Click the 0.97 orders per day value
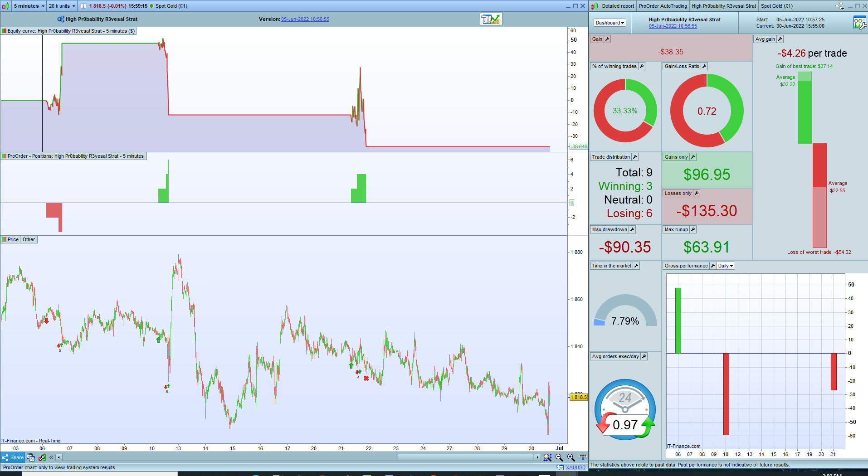The width and height of the screenshot is (868, 476). pos(625,425)
